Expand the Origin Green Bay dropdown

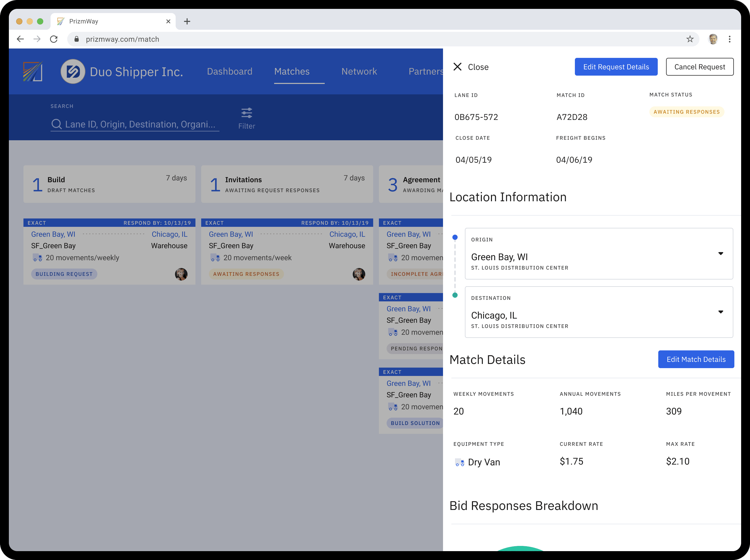pos(721,254)
